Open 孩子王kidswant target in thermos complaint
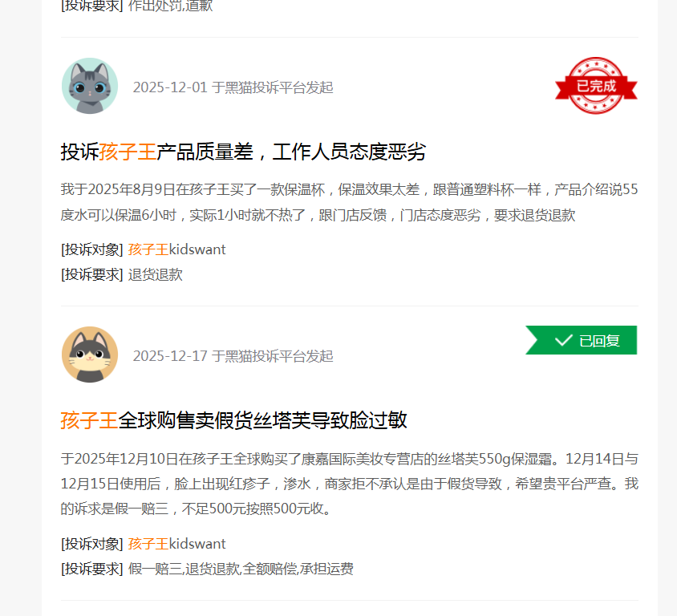 177,249
